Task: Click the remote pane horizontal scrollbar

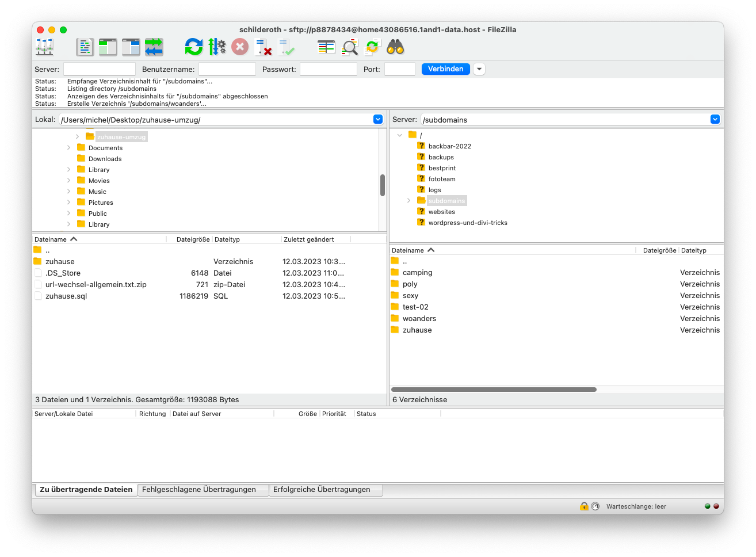Action: tap(494, 390)
